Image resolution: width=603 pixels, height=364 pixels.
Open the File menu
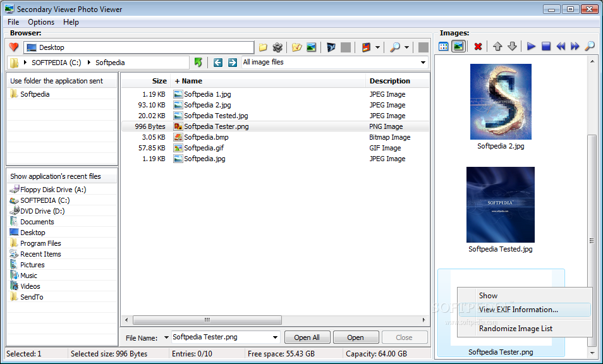point(13,22)
